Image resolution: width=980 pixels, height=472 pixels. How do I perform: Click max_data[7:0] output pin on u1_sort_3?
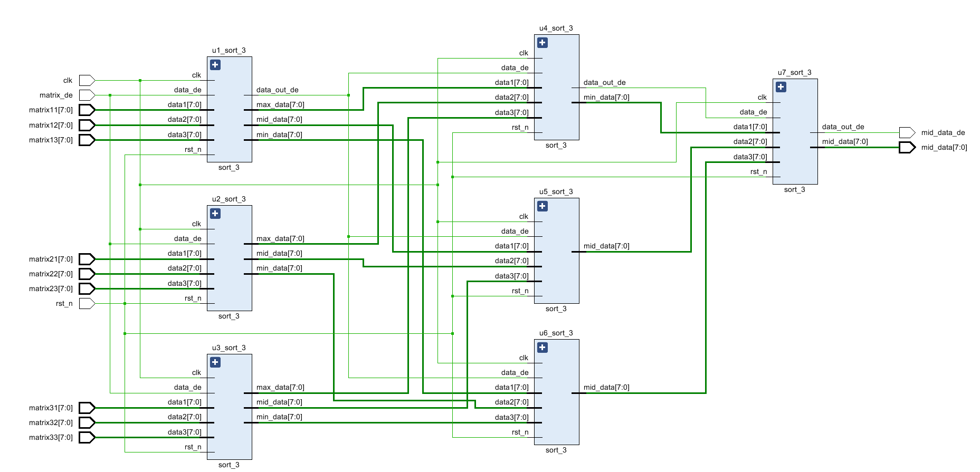[280, 105]
